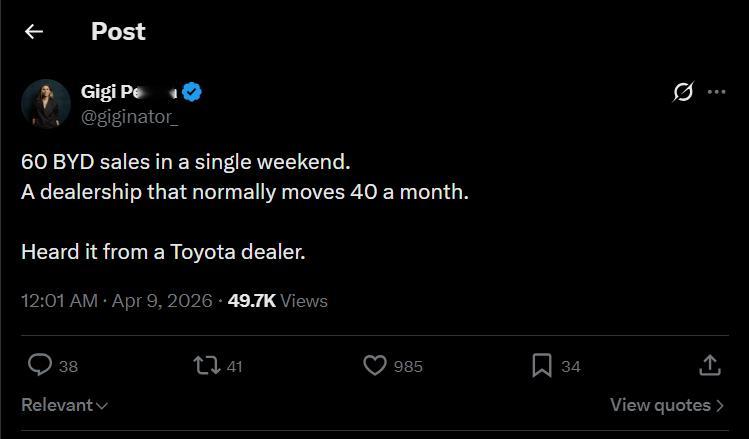Click the Post page heading
This screenshot has height=439, width=749.
118,32
